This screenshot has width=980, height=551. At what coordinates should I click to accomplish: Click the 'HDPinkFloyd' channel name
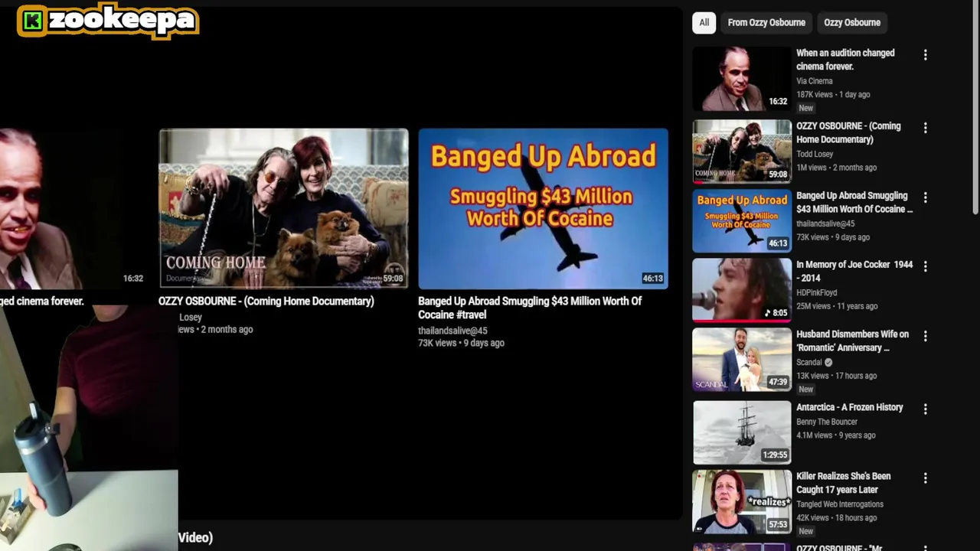tap(816, 292)
